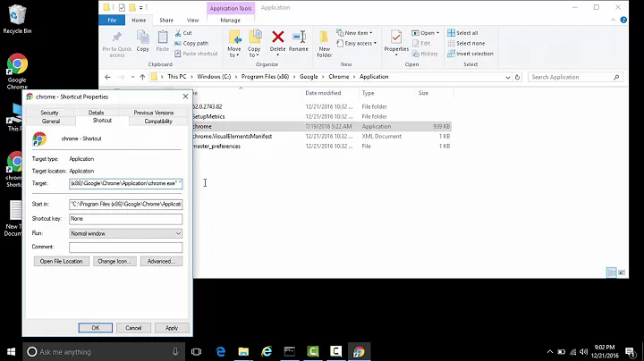Open Microsoft Edge from taskbar
The width and height of the screenshot is (644, 361).
click(x=221, y=351)
